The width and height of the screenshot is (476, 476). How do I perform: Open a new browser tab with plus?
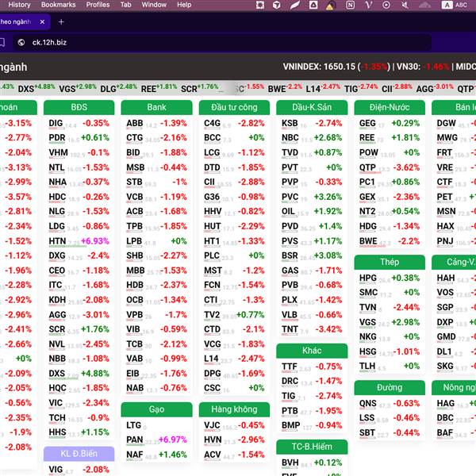[x=61, y=22]
